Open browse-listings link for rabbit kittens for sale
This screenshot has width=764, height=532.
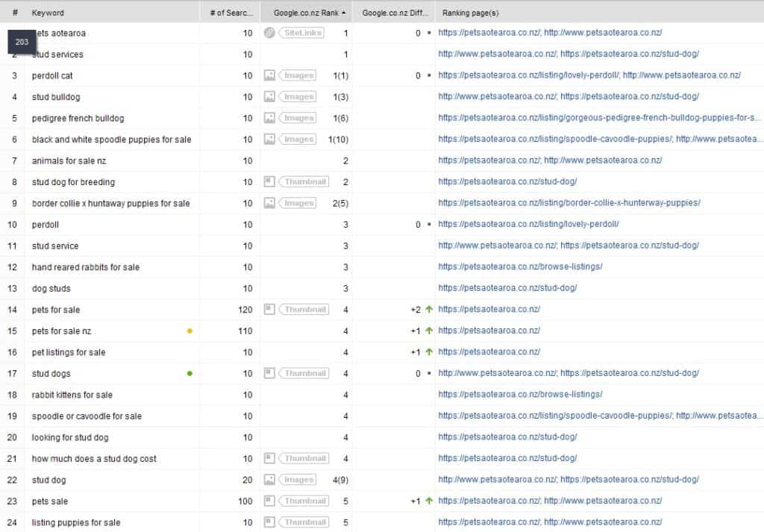pyautogui.click(x=520, y=394)
